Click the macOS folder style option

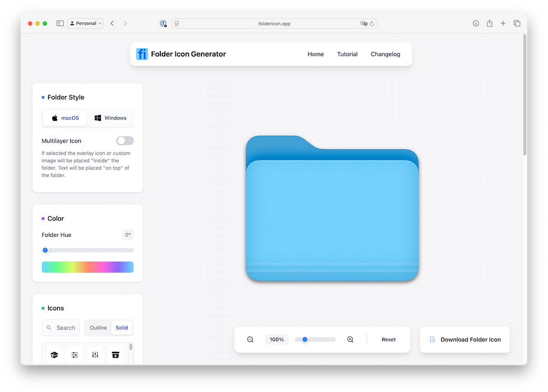[64, 117]
